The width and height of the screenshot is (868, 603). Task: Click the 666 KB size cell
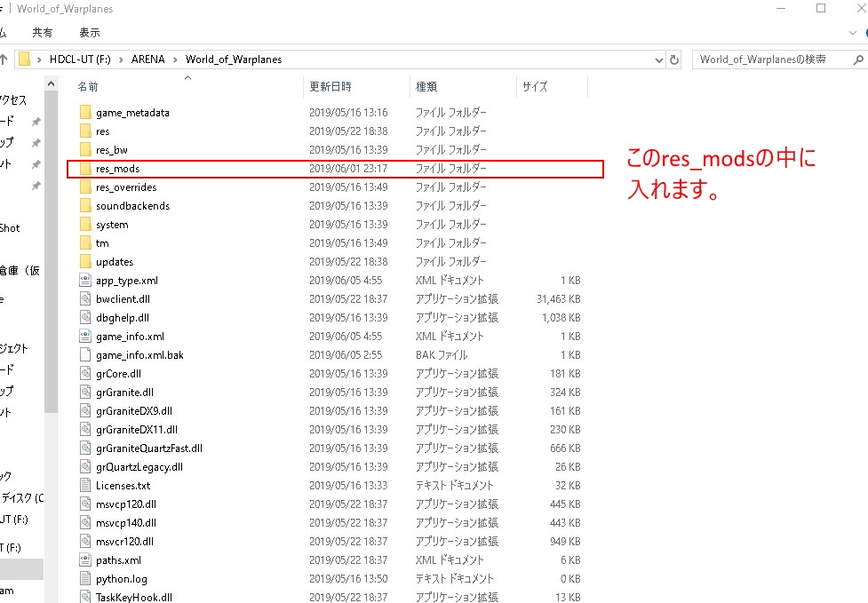click(565, 448)
